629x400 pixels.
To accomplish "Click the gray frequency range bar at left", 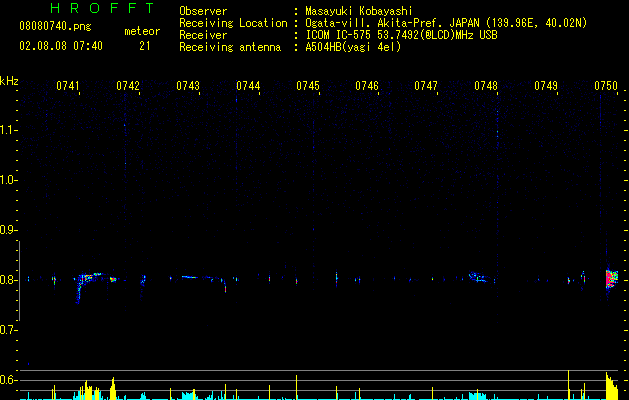I will coord(19,281).
